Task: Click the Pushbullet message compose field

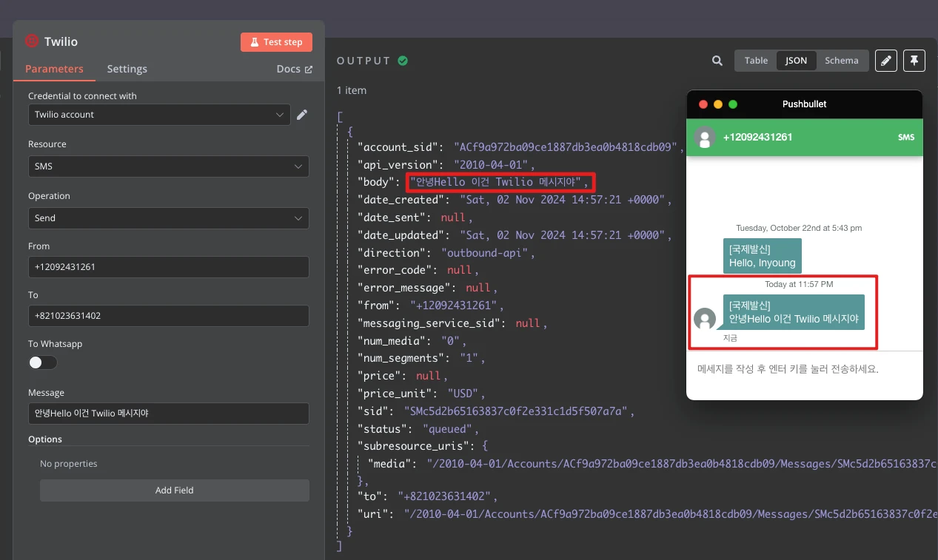Action: click(804, 368)
